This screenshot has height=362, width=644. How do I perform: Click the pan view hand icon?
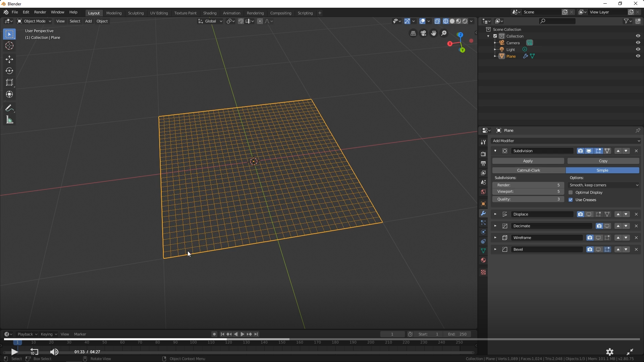tap(434, 33)
